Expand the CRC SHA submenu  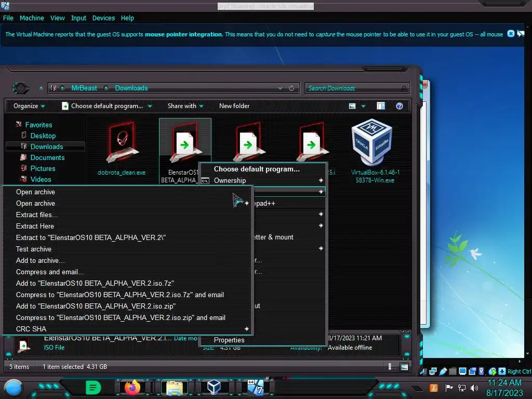pos(128,329)
